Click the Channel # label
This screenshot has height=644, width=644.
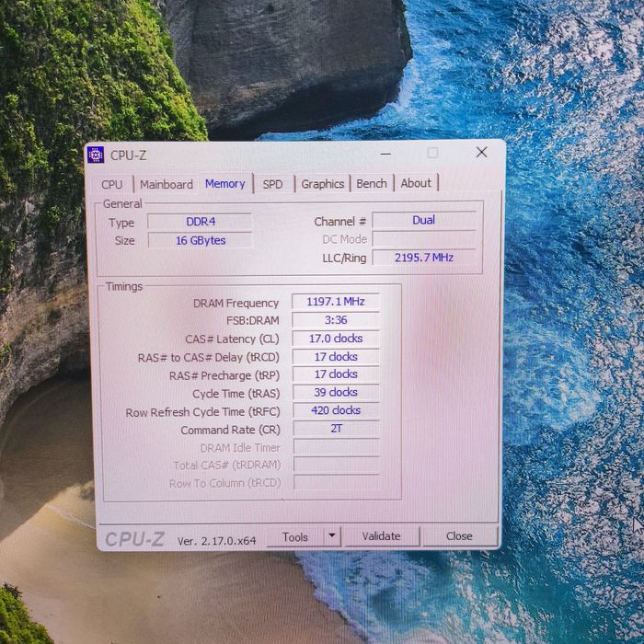coord(339,222)
